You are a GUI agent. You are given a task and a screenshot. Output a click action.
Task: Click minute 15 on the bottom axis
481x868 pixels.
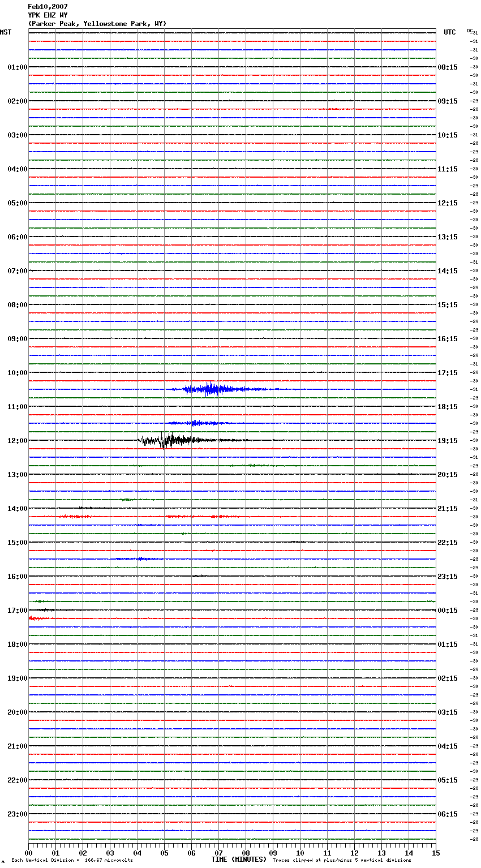tap(436, 853)
